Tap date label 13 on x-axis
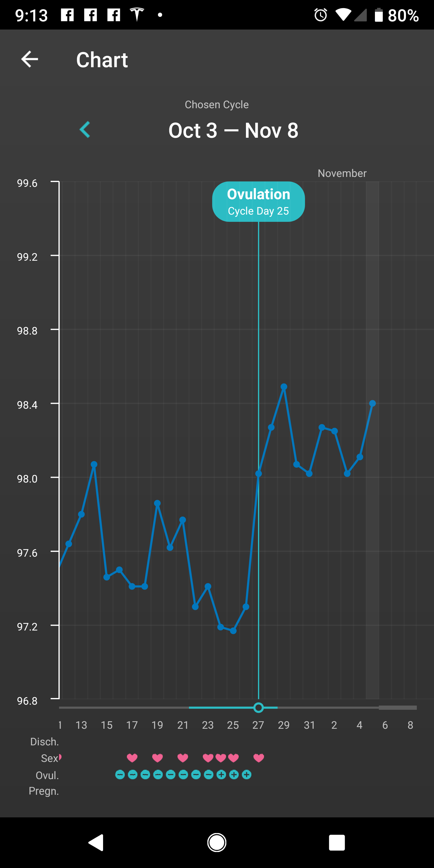Viewport: 434px width, 868px height. (81, 725)
